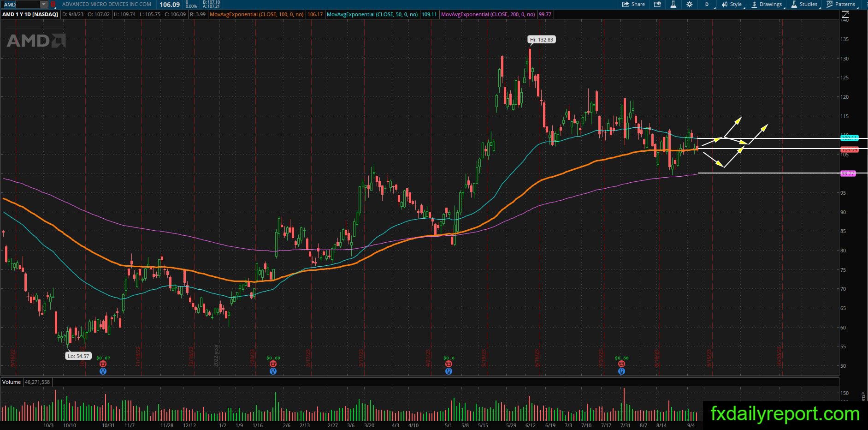
Task: Open the Patterns dropdown menu
Action: 842,4
